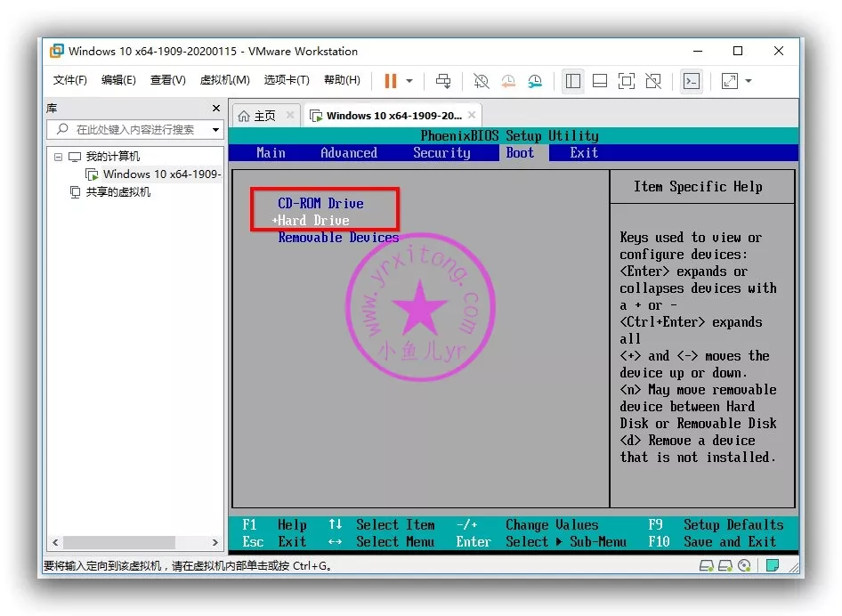Click the library horizontal scrollbar right arrow
842x616 pixels.
point(215,542)
